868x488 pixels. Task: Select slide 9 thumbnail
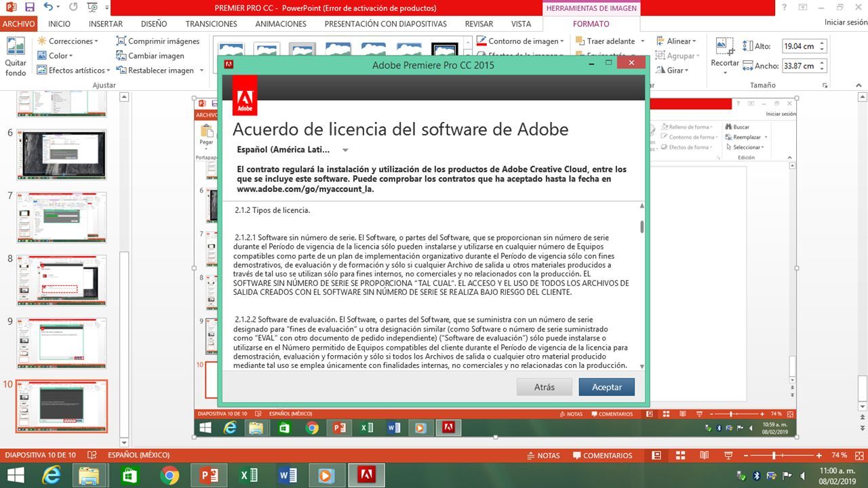(x=62, y=344)
